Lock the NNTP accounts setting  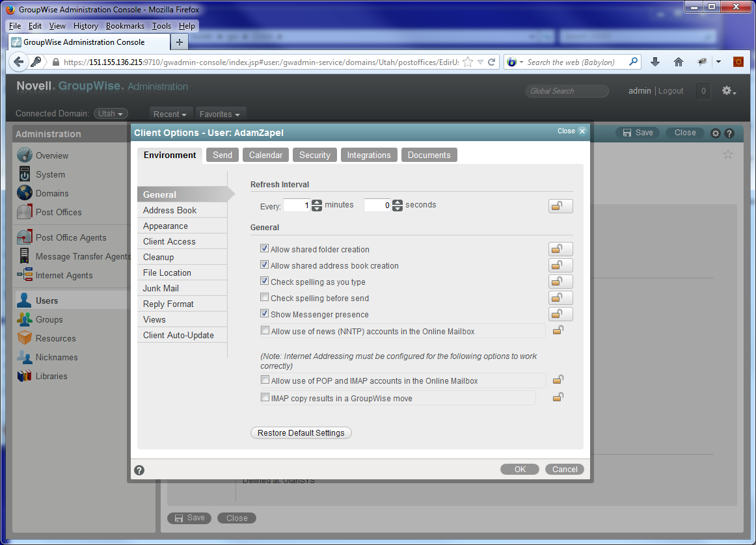pos(558,330)
